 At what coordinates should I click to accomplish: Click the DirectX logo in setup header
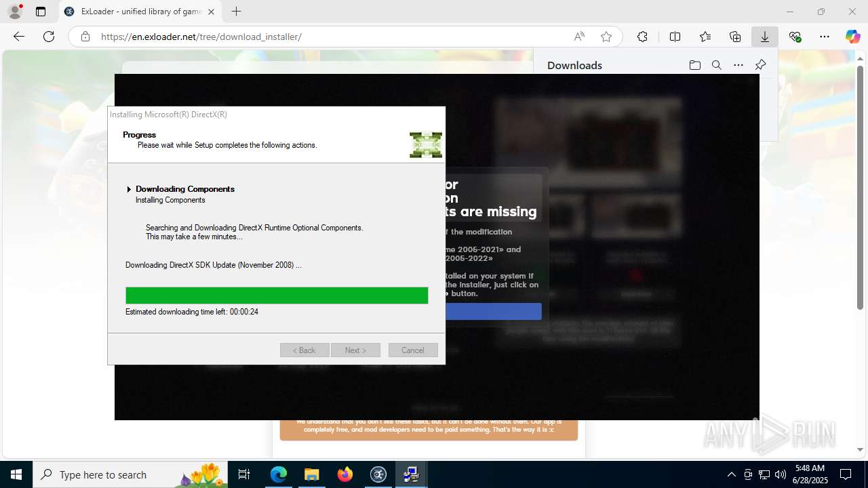[426, 144]
